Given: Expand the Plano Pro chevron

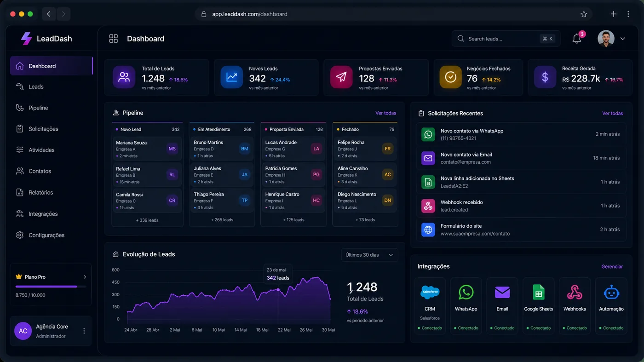Looking at the screenshot, I should click(85, 277).
